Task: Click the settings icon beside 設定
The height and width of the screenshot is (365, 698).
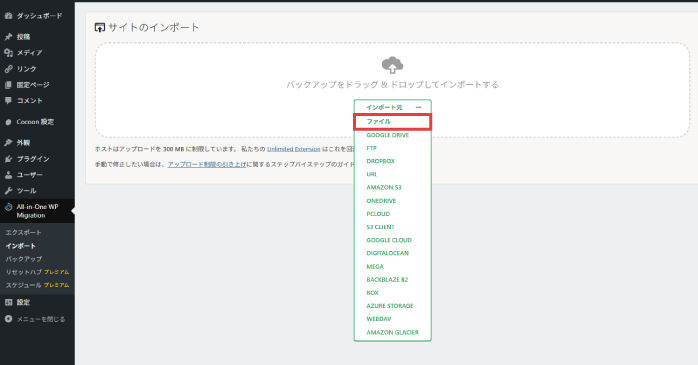Action: (x=8, y=302)
